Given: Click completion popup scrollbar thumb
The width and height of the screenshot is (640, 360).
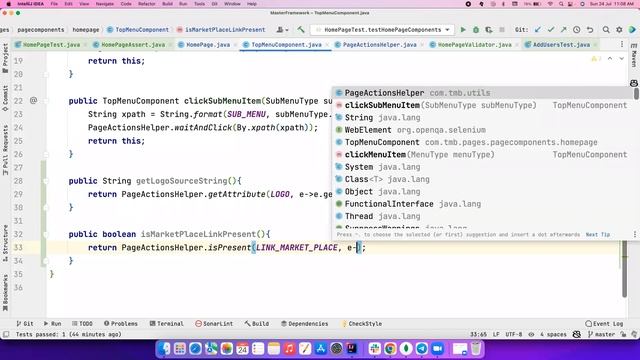Looking at the screenshot, I should tap(636, 93).
